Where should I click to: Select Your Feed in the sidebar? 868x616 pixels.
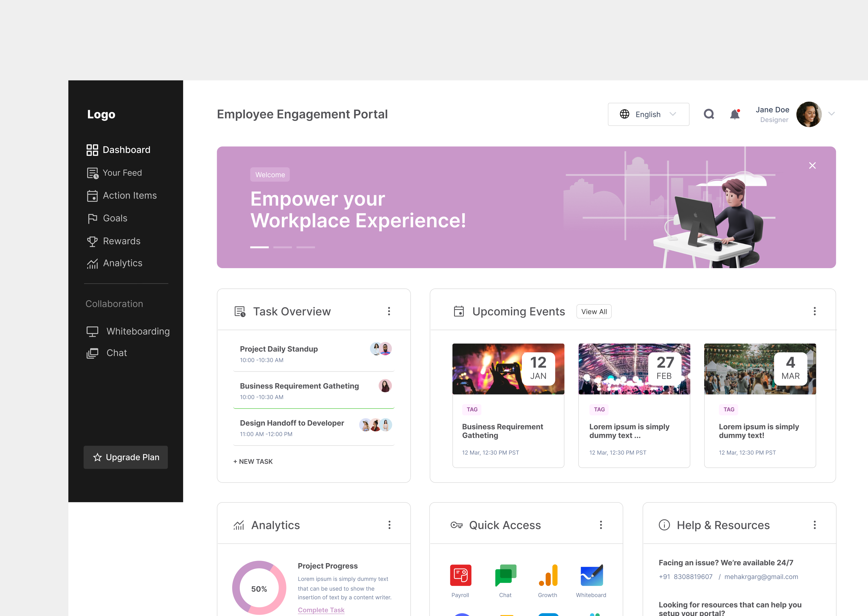[x=122, y=173]
